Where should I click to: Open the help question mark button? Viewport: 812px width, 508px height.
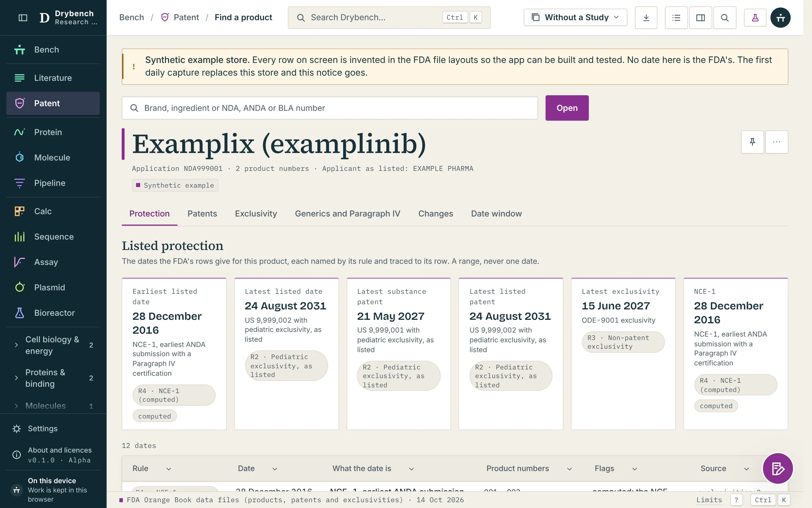coord(736,500)
